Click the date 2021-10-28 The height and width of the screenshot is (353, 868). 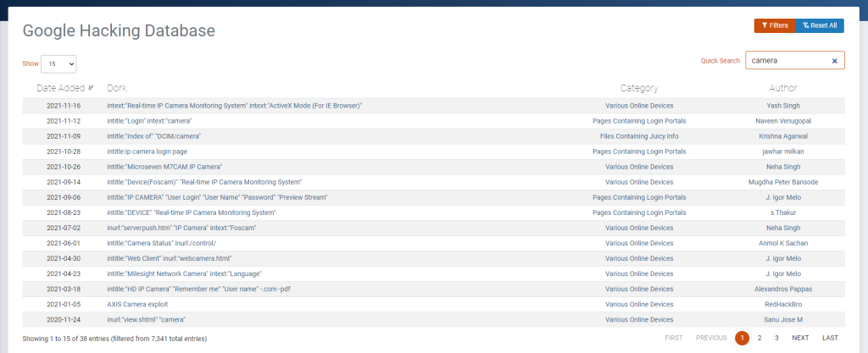[64, 152]
